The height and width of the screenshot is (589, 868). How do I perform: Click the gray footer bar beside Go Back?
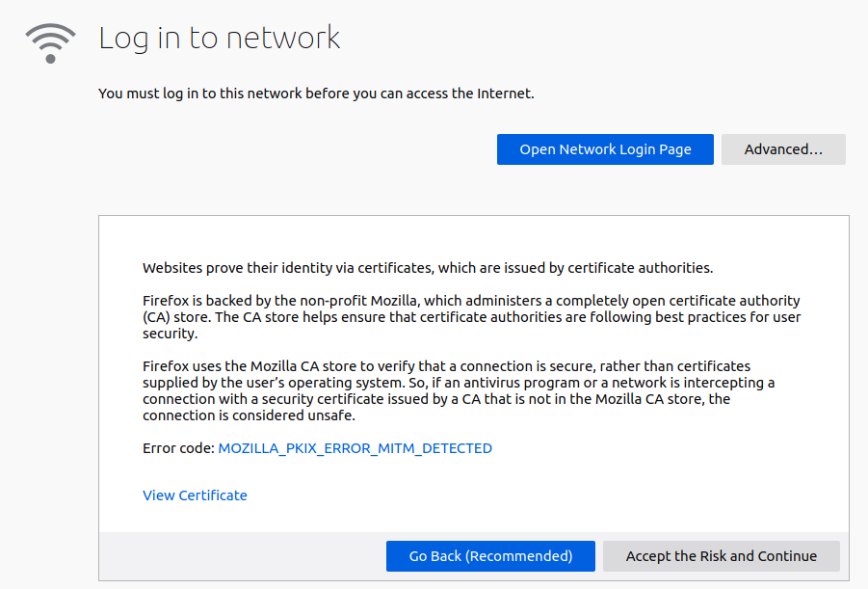241,556
